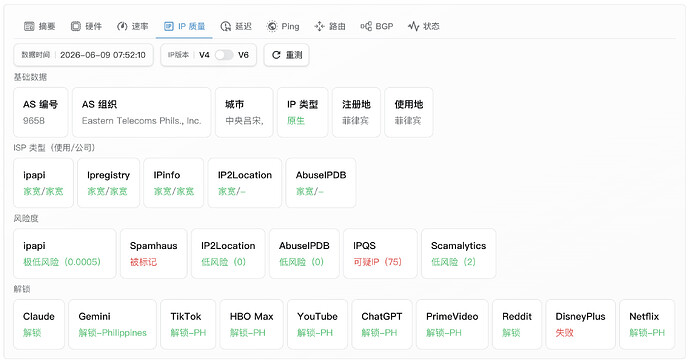Click the Netflix unlock card
The height and width of the screenshot is (362, 690).
click(x=647, y=324)
